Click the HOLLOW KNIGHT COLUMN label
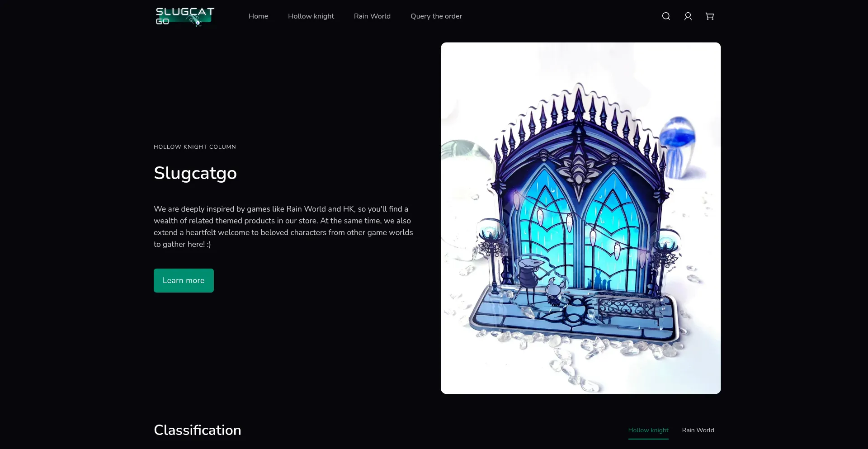This screenshot has width=868, height=449. point(194,147)
